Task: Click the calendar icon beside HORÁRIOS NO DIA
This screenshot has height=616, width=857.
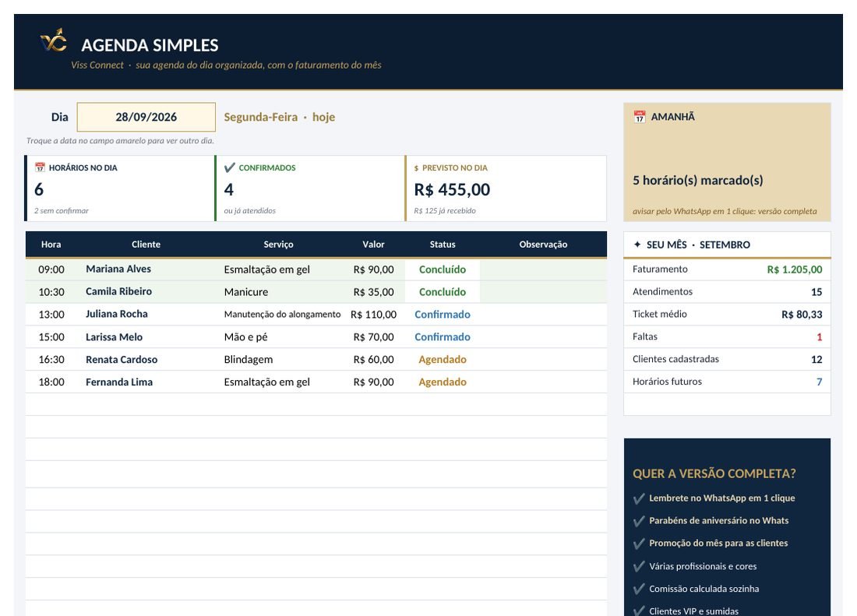Action: tap(40, 167)
